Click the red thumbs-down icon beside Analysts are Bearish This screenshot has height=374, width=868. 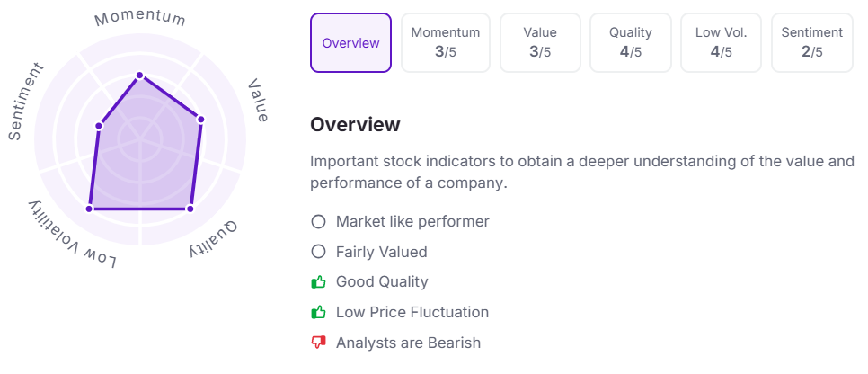pyautogui.click(x=318, y=343)
